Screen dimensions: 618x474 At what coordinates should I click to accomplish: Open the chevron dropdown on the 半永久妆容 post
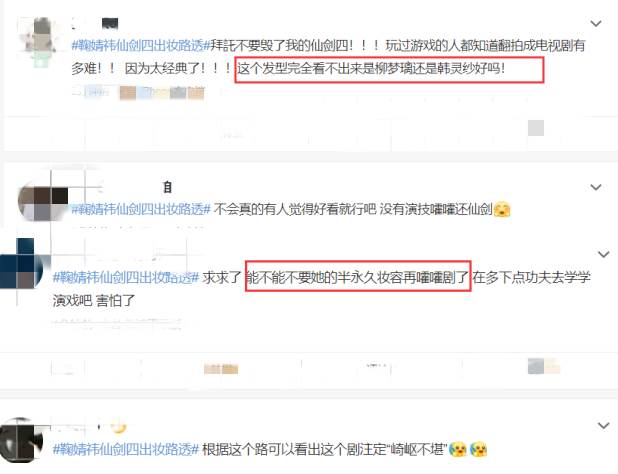603,255
